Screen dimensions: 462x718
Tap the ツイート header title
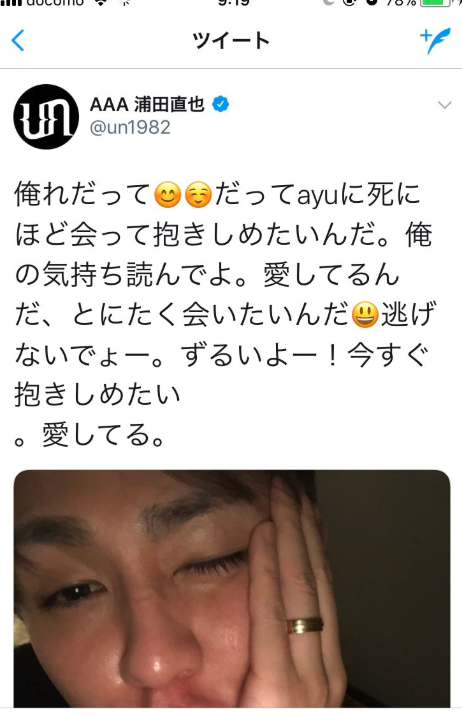tap(231, 41)
